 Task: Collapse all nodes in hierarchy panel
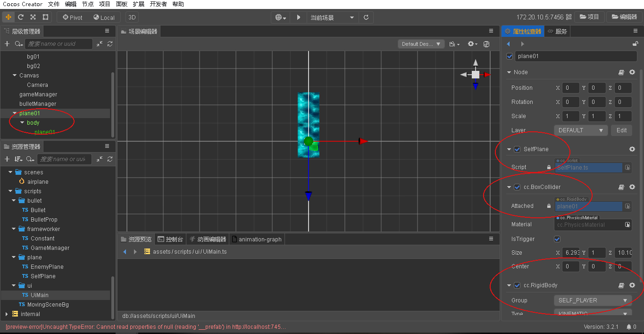pos(100,43)
